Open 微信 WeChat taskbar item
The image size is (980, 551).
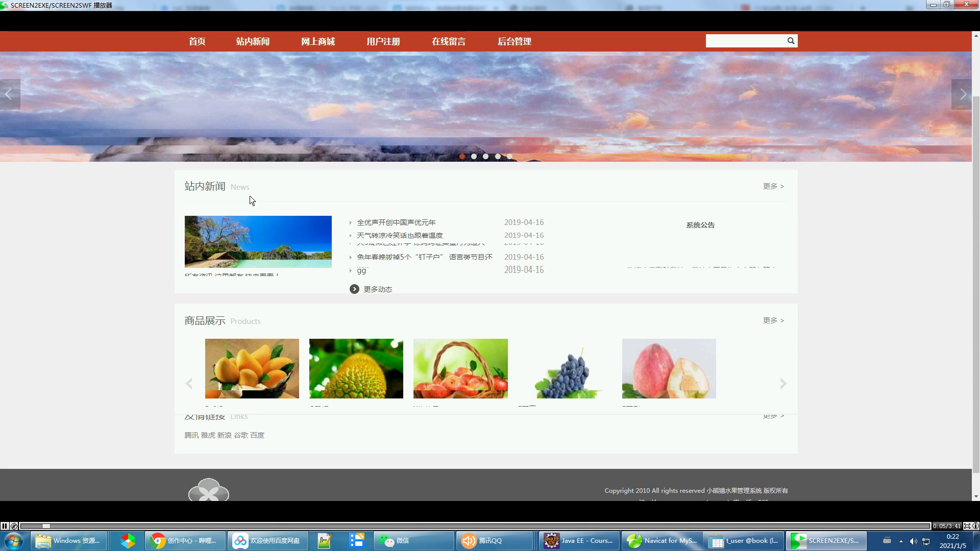[x=414, y=541]
